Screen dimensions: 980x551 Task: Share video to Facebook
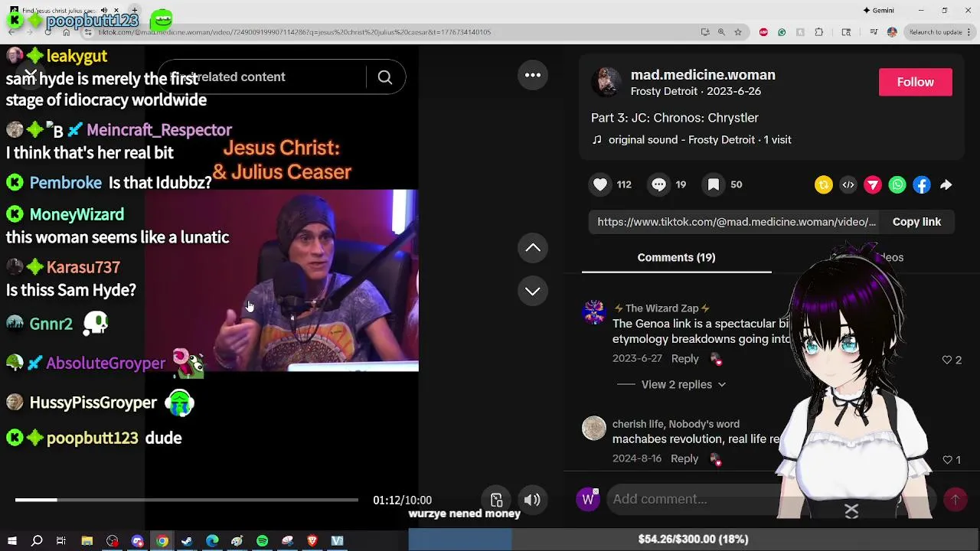[922, 184]
